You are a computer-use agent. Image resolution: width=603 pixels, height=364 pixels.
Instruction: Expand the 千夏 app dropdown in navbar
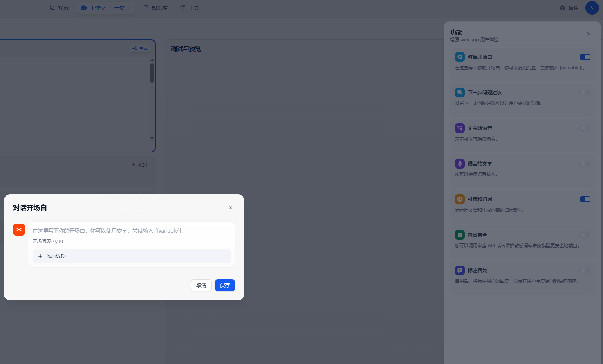point(122,8)
